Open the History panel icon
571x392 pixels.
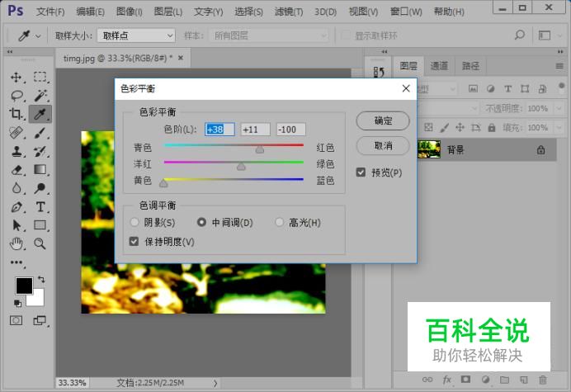[x=379, y=72]
